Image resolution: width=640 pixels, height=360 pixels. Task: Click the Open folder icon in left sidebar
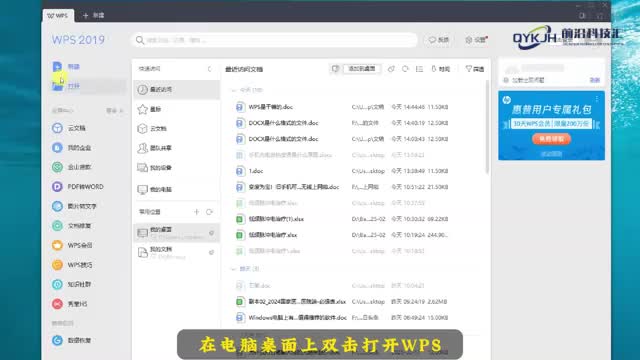57,86
